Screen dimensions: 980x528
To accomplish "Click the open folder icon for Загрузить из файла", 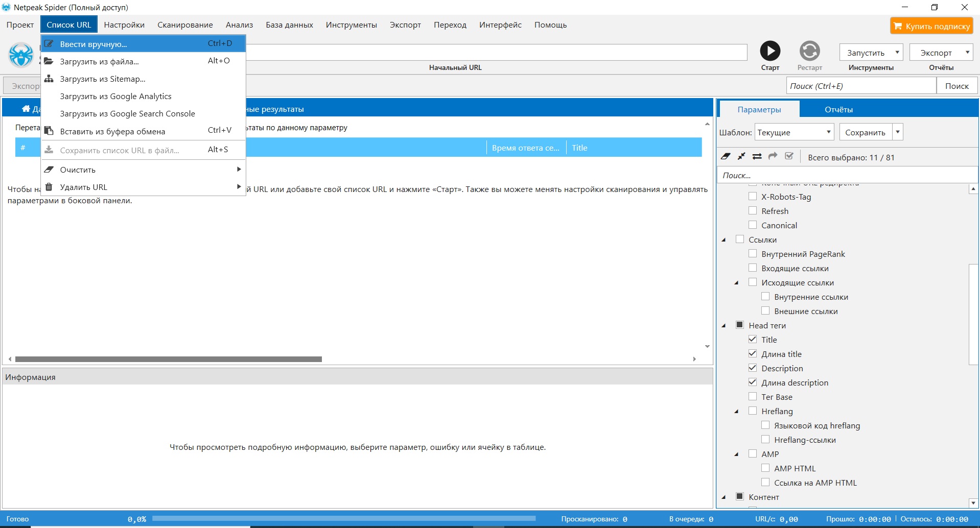I will pos(49,61).
